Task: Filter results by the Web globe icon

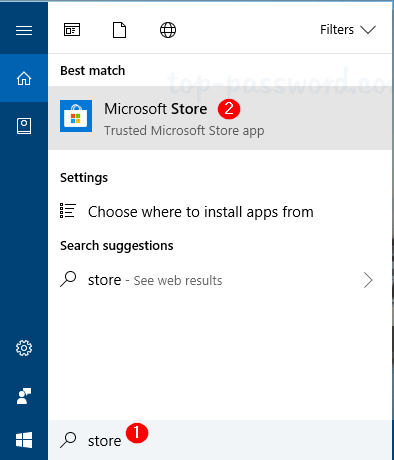Action: (168, 30)
